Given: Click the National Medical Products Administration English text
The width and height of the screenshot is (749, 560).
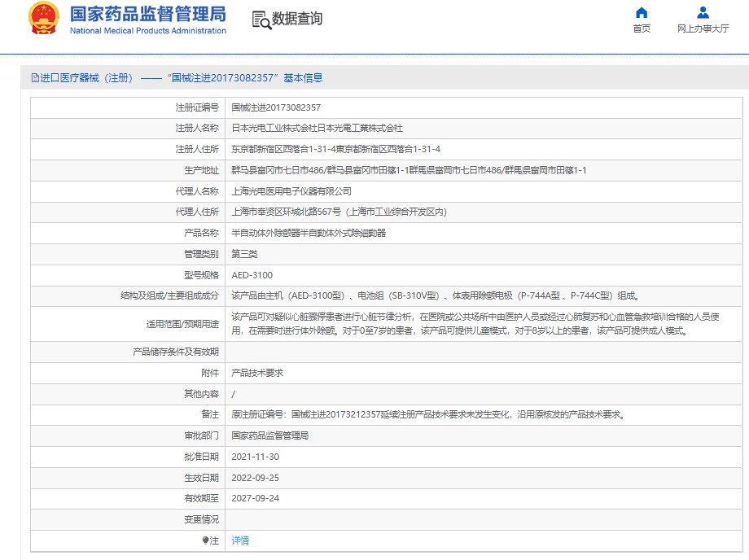Looking at the screenshot, I should point(147,31).
